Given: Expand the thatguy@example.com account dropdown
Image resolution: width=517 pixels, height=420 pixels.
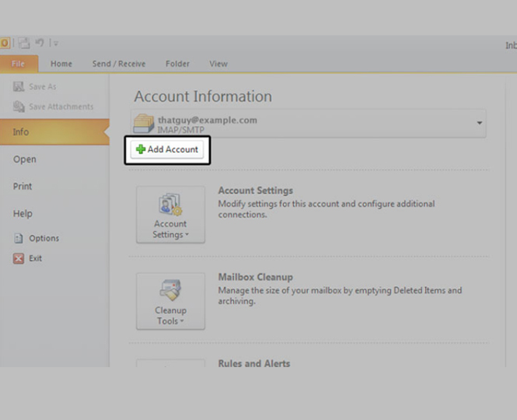Looking at the screenshot, I should tap(479, 124).
